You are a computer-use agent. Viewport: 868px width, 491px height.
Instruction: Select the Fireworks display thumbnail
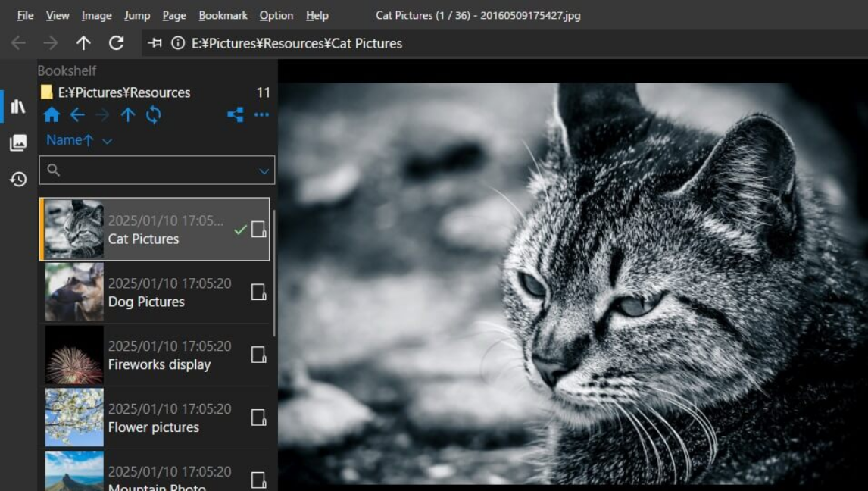tap(73, 354)
